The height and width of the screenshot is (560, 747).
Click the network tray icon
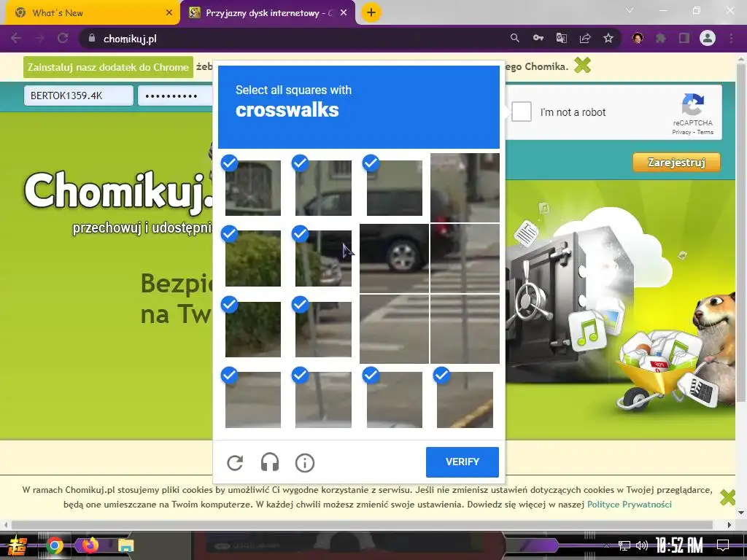pos(624,545)
